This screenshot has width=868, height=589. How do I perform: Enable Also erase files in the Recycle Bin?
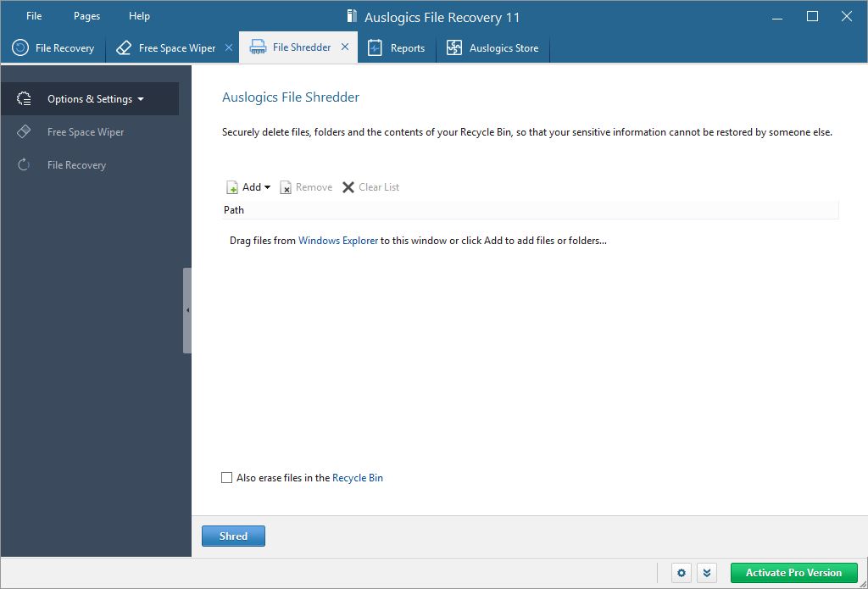(x=226, y=478)
